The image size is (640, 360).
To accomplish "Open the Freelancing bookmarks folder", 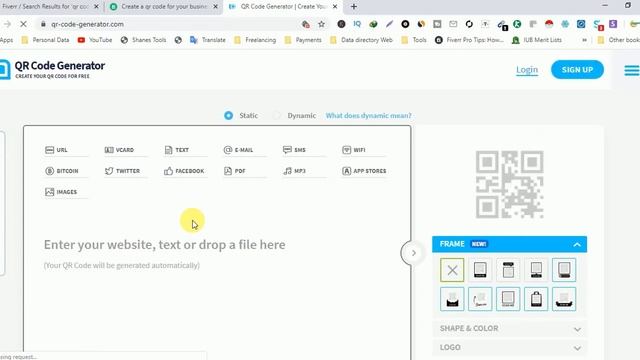I will pos(255,40).
